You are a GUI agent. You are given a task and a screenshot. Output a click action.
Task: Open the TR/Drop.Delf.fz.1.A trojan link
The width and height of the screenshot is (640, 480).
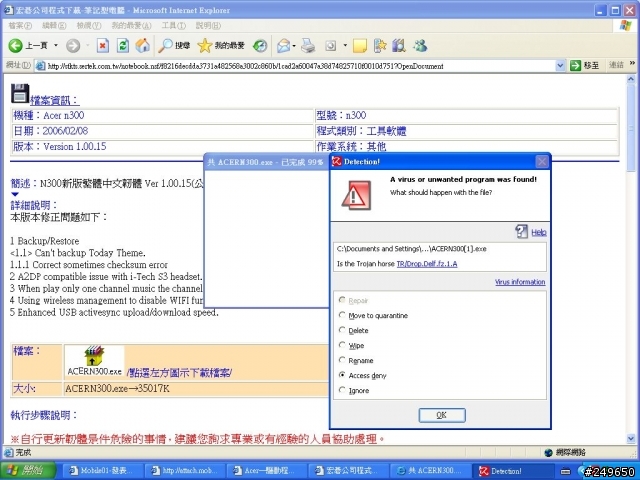point(427,264)
